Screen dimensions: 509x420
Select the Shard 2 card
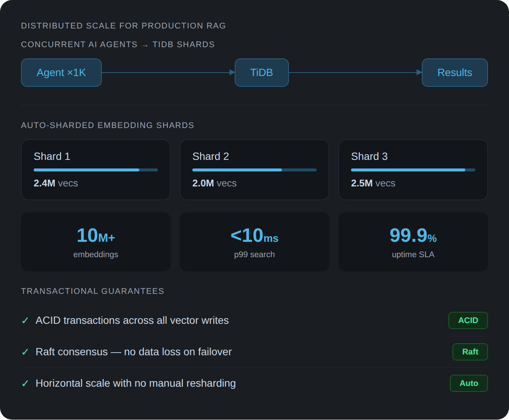tap(254, 170)
